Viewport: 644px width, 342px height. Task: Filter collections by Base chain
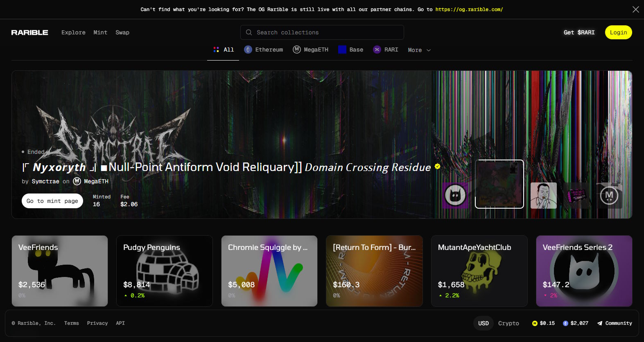(351, 49)
